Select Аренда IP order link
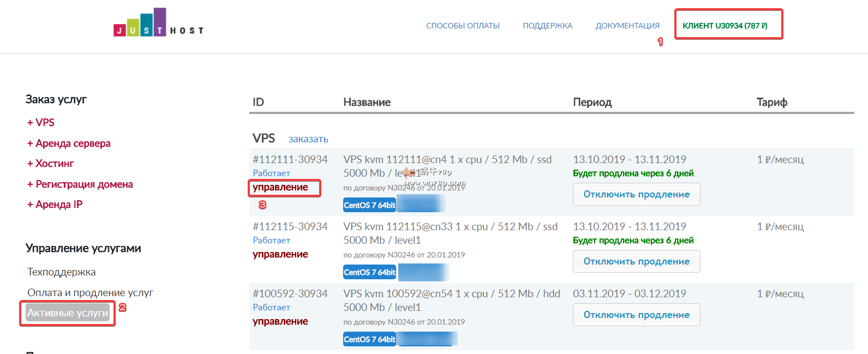The image size is (868, 354). click(55, 205)
